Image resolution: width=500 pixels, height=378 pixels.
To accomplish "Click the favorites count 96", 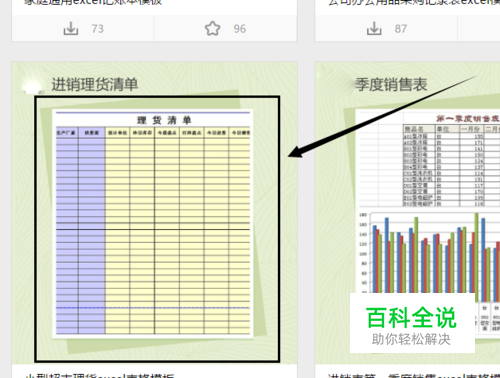I will (x=240, y=29).
